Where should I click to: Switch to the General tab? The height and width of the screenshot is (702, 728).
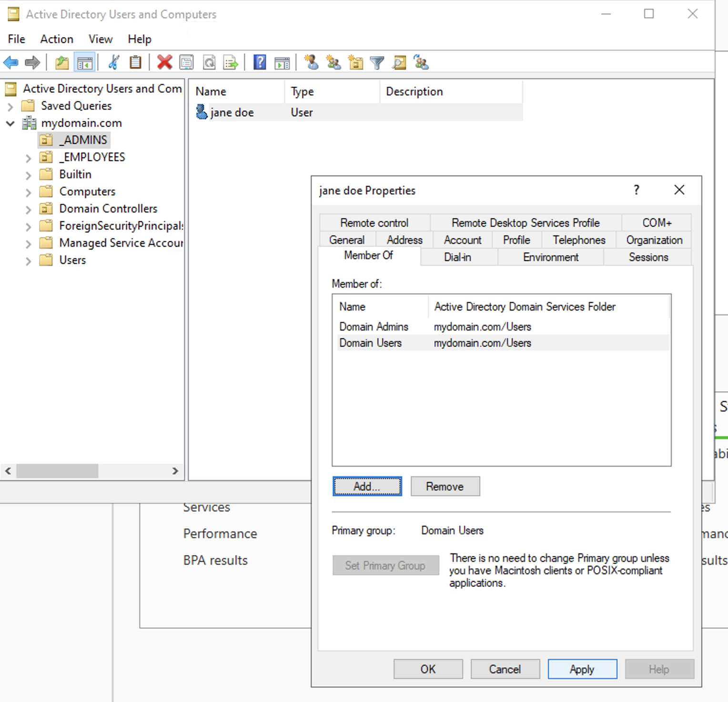[347, 240]
